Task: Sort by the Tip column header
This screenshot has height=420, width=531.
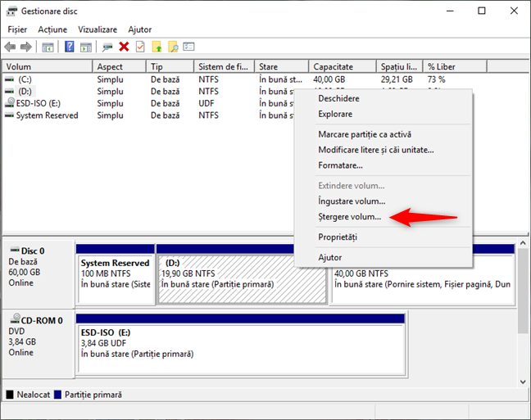Action: (x=170, y=66)
